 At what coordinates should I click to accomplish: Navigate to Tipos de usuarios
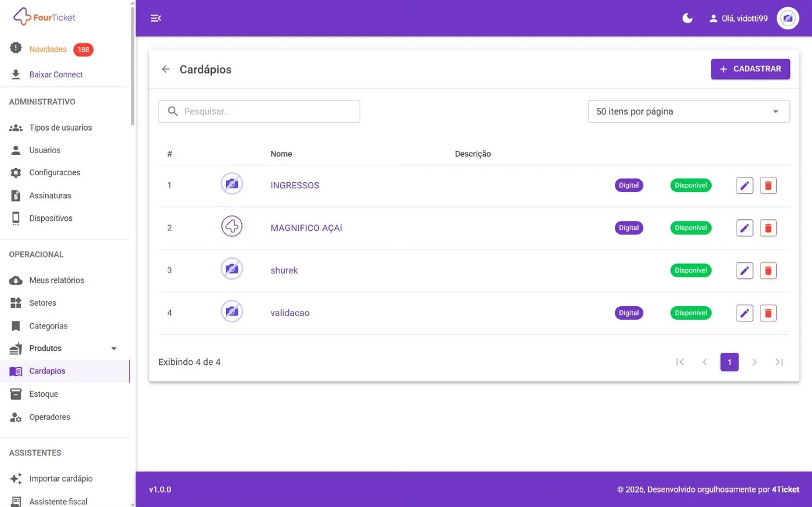coord(60,128)
